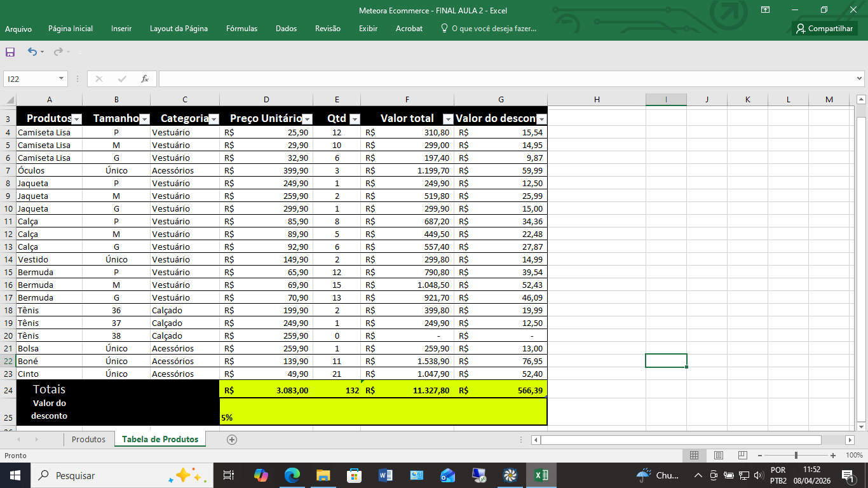Switch to the Produtos sheet tab

88,440
